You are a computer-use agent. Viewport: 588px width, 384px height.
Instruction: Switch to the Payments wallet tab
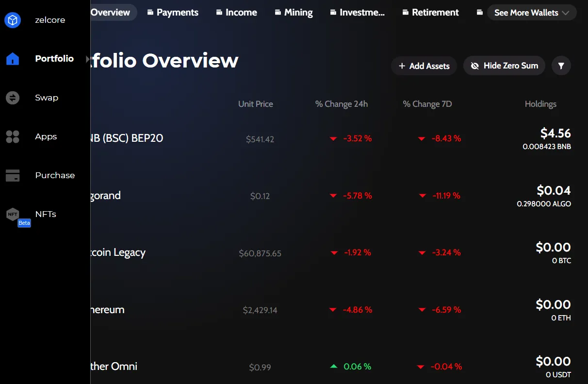pos(173,12)
